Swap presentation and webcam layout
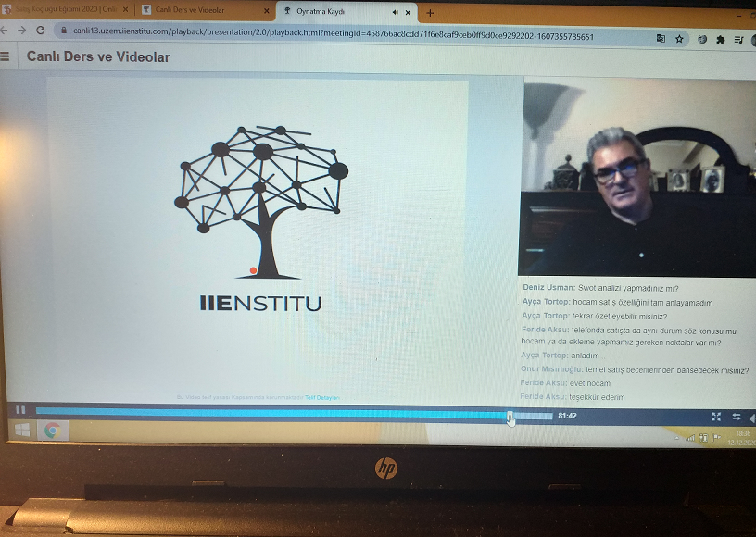 [737, 417]
